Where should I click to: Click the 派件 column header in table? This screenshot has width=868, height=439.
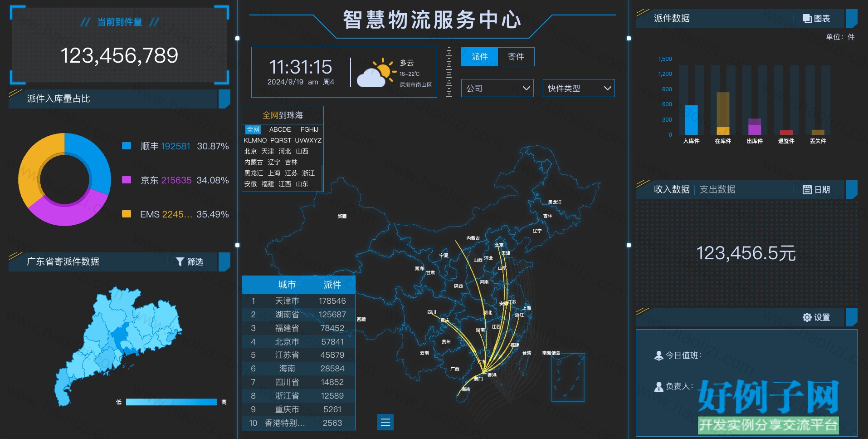(x=332, y=285)
